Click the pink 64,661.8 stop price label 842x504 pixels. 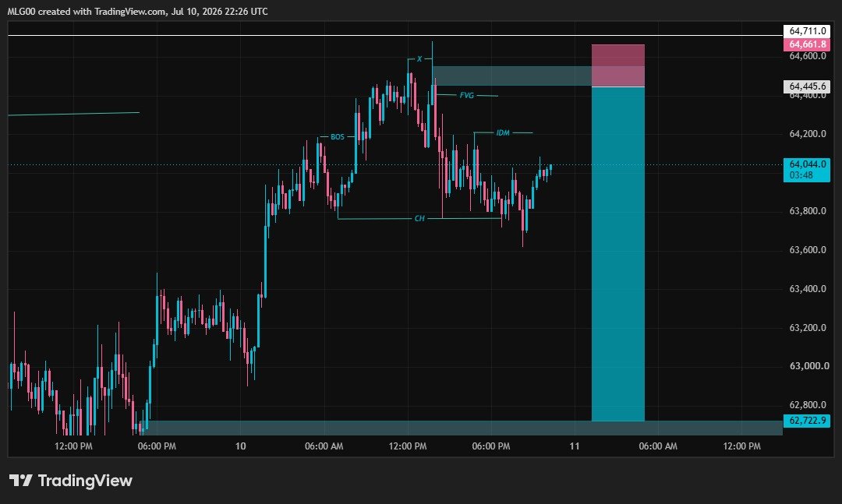point(807,44)
